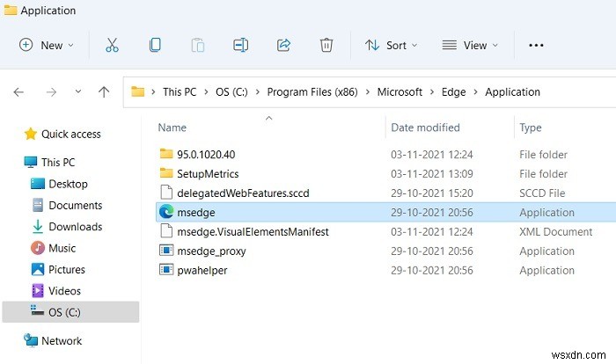The height and width of the screenshot is (364, 616).
Task: Go back with the left arrow
Action: [18, 92]
